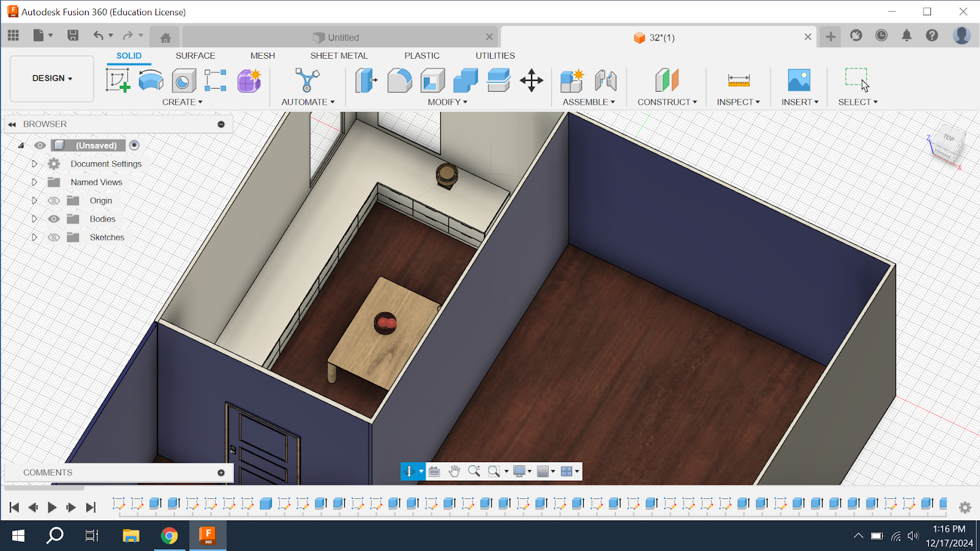The width and height of the screenshot is (980, 551).
Task: Open timeline settings gear icon
Action: [x=965, y=508]
